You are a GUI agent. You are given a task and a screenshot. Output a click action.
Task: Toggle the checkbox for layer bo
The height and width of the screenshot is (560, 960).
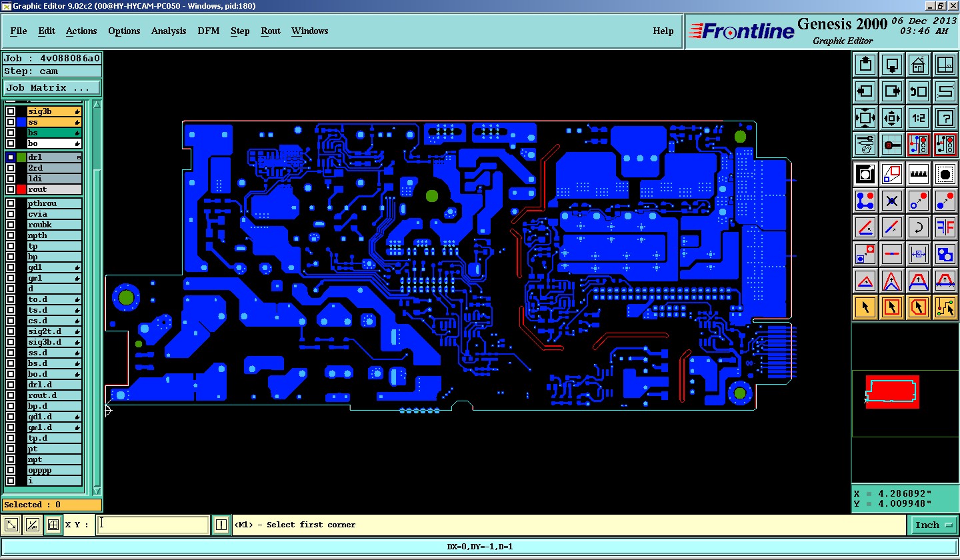(x=11, y=144)
